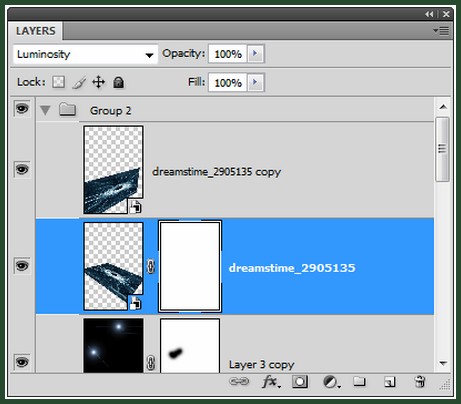Select the white layer mask of dreamstime_2905135
This screenshot has width=461, height=404.
[x=190, y=266]
